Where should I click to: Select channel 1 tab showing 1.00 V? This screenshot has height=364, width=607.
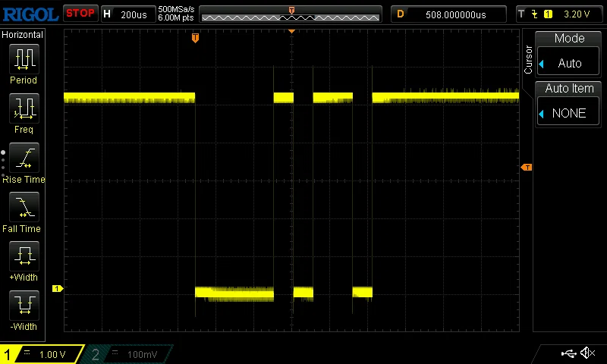pos(42,354)
